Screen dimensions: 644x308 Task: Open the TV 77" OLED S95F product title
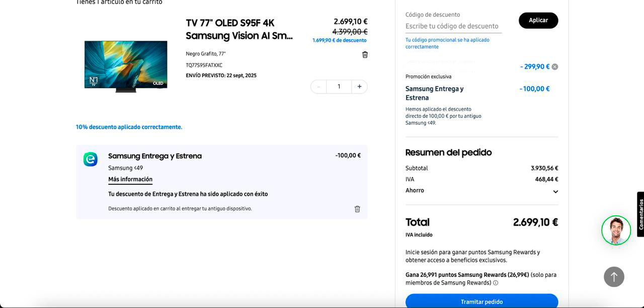(x=239, y=29)
